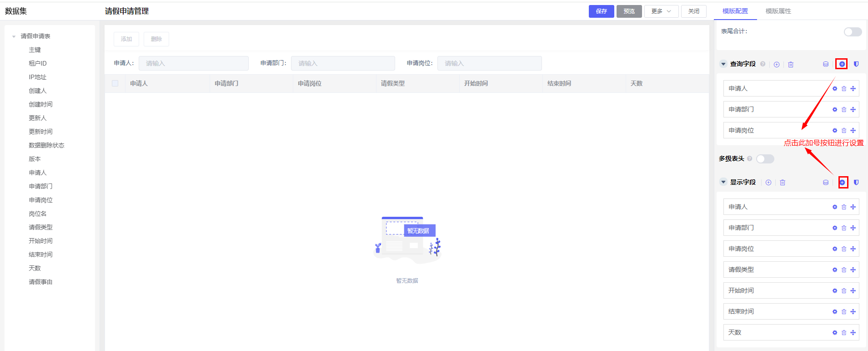The image size is (868, 351).
Task: Collapse the 请假申请表 tree node
Action: pyautogui.click(x=14, y=36)
